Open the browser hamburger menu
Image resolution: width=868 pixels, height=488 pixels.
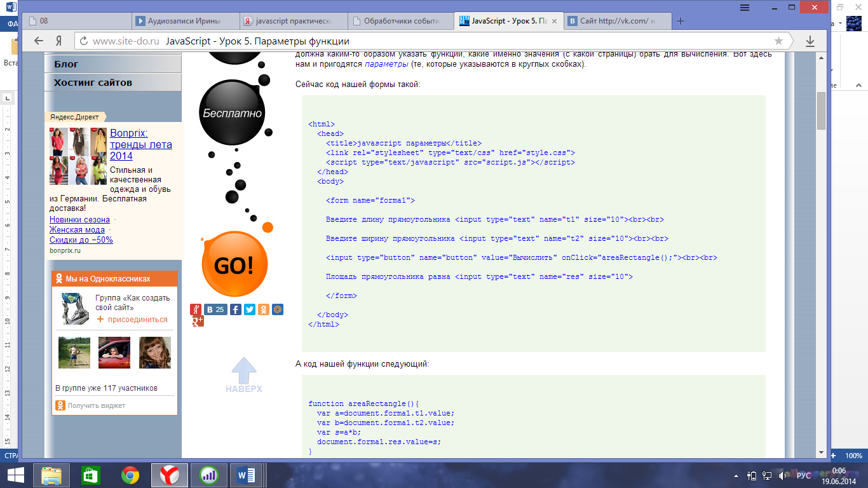pyautogui.click(x=745, y=7)
